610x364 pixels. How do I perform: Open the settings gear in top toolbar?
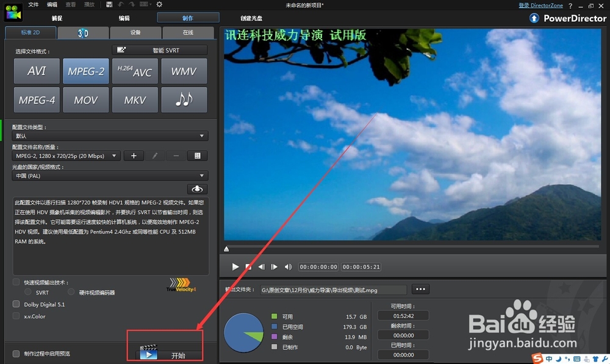click(159, 4)
